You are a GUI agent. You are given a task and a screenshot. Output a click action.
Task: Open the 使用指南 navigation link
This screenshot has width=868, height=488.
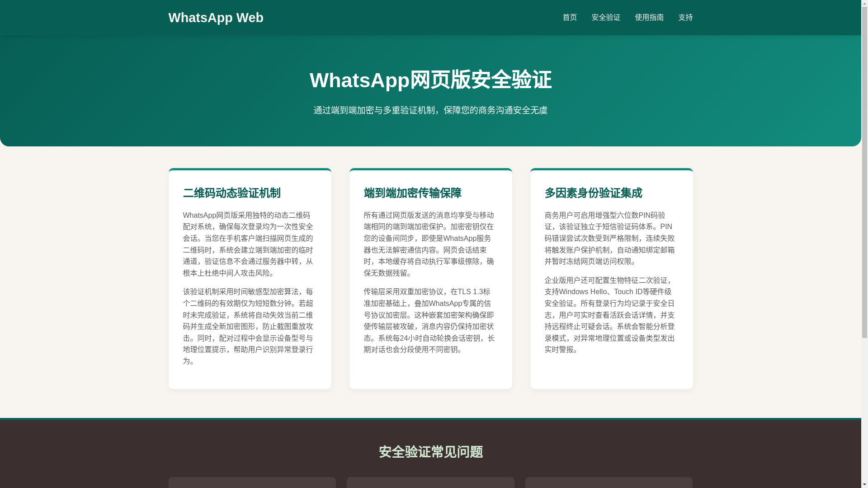coord(649,18)
